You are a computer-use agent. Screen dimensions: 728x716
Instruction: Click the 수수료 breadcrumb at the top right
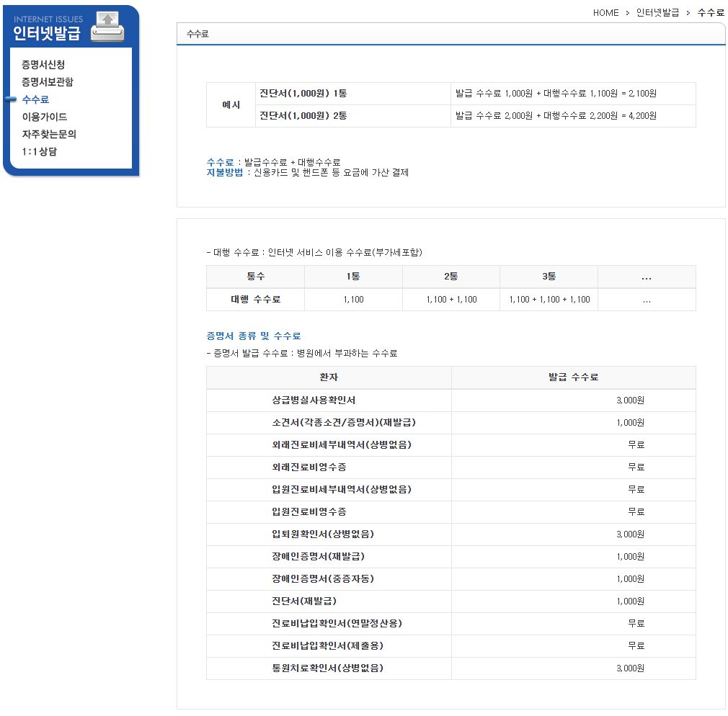(x=711, y=12)
